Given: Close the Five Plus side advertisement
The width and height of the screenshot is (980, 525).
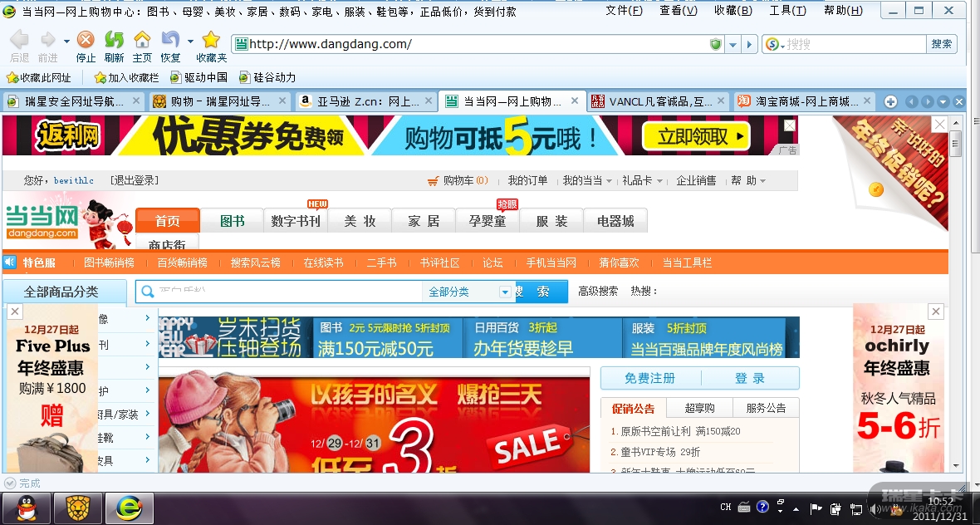Looking at the screenshot, I should [16, 312].
